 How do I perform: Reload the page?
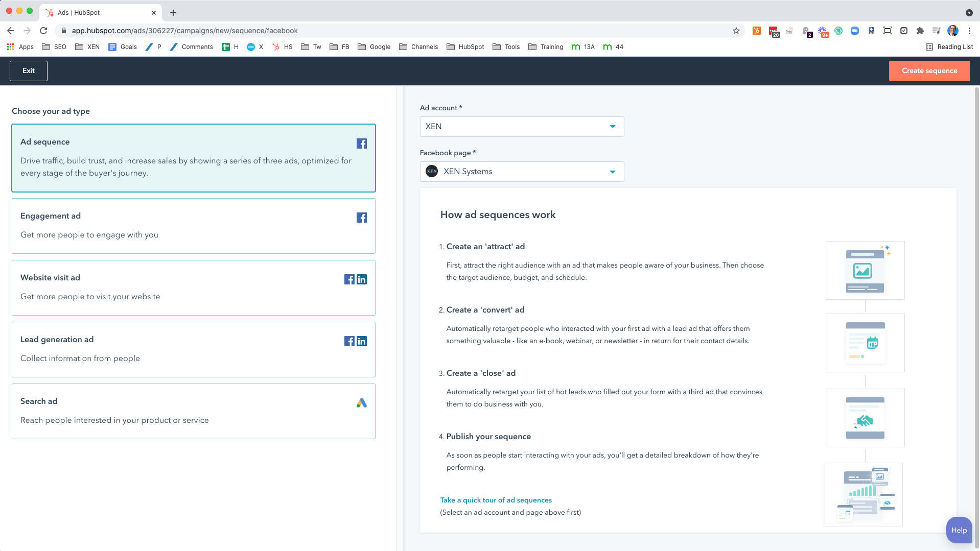[43, 31]
